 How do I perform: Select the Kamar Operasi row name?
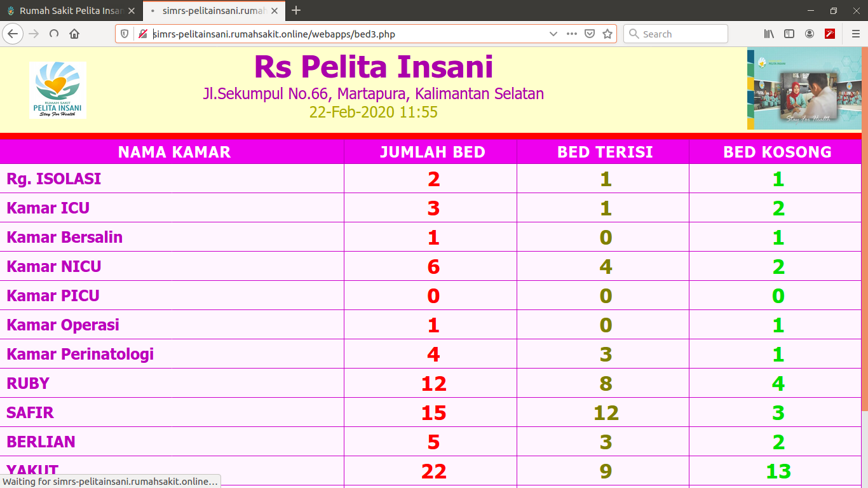tap(63, 325)
